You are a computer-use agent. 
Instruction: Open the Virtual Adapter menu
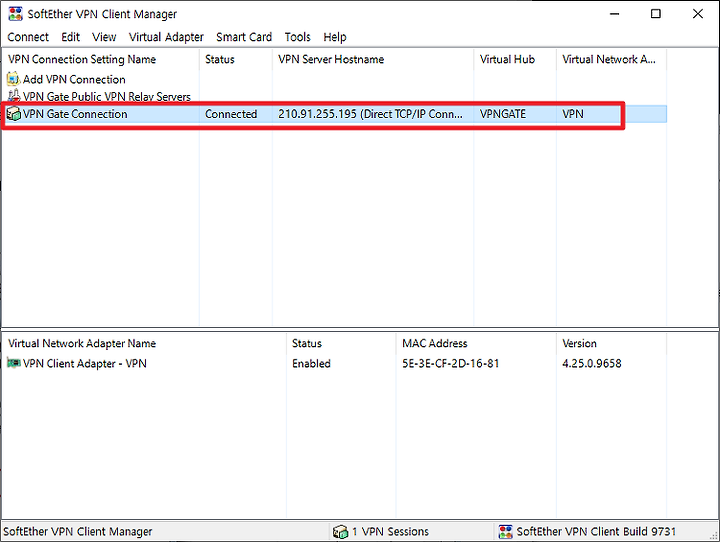click(166, 37)
